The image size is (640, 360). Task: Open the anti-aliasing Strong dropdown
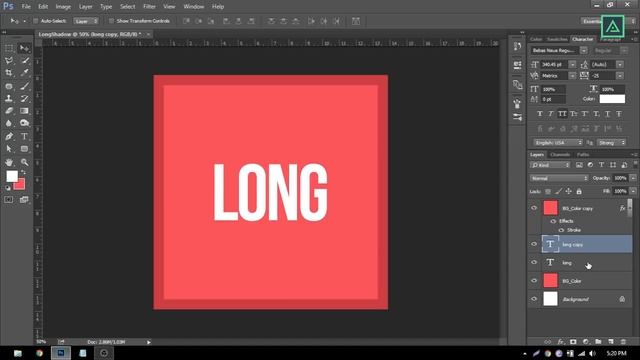click(611, 142)
